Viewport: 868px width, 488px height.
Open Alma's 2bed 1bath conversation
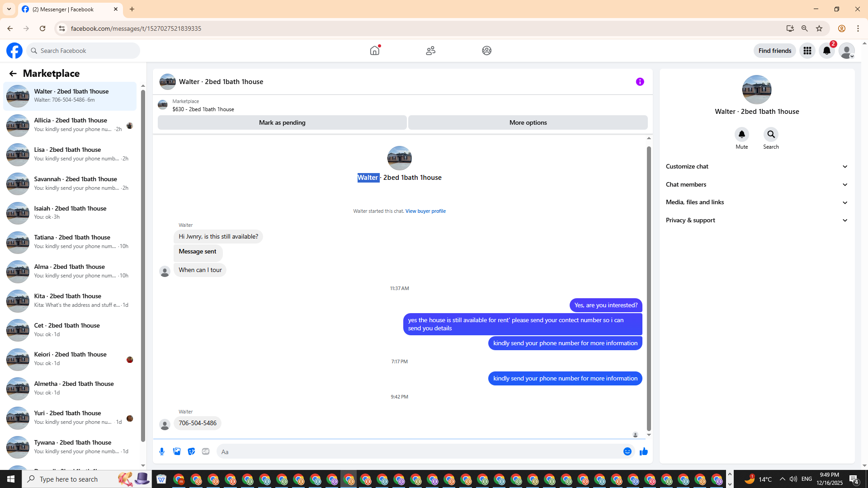coord(70,272)
